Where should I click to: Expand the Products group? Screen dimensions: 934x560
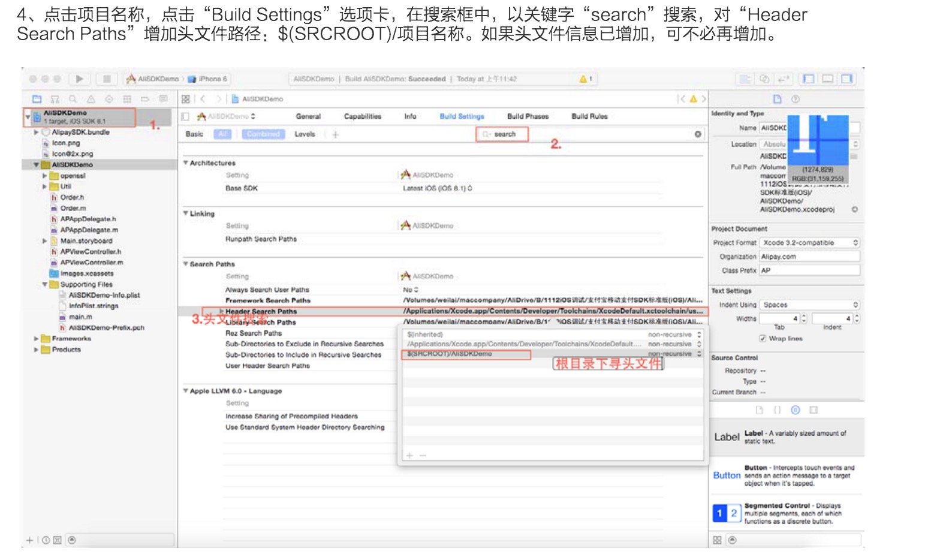36,350
